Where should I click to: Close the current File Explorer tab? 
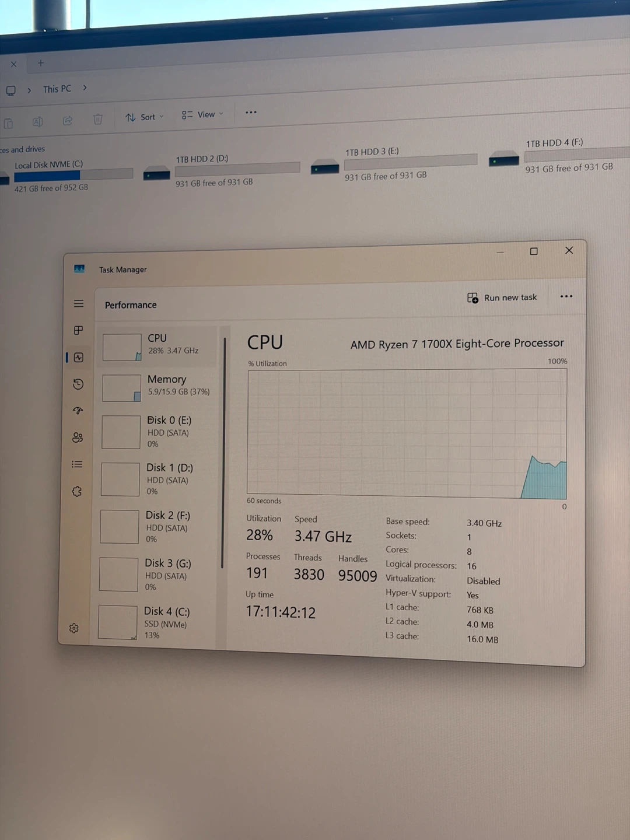coord(13,64)
